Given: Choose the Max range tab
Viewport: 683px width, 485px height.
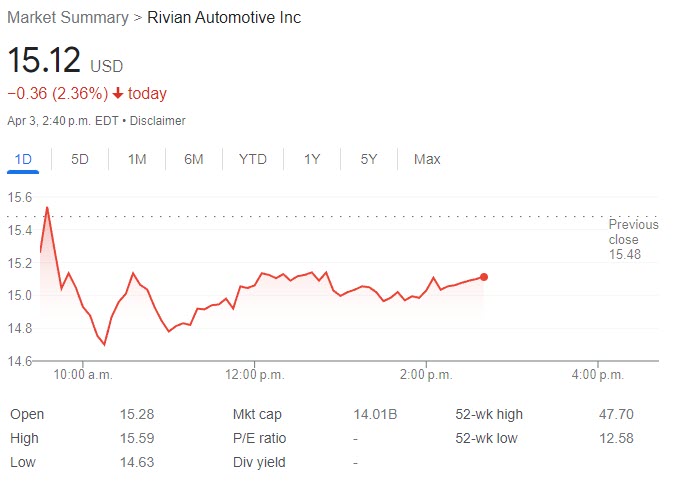Looking at the screenshot, I should click(427, 159).
